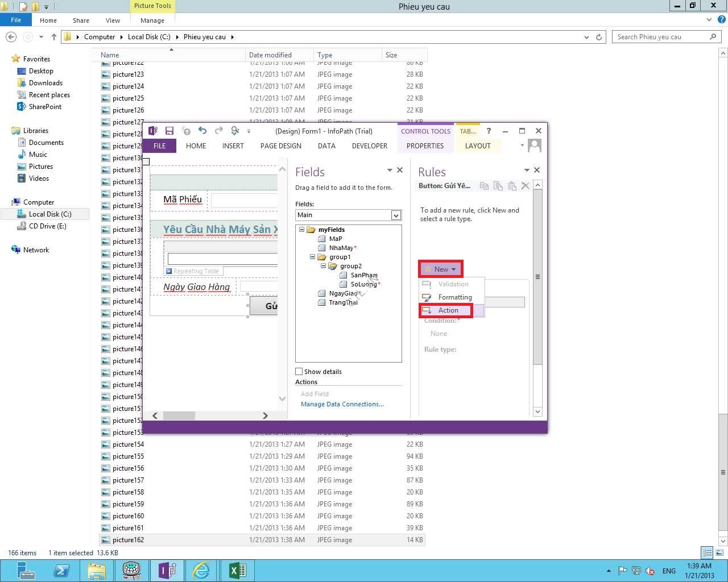Click the Save icon in InfoPath toolbar
Screen dimensions: 728x582
point(169,131)
